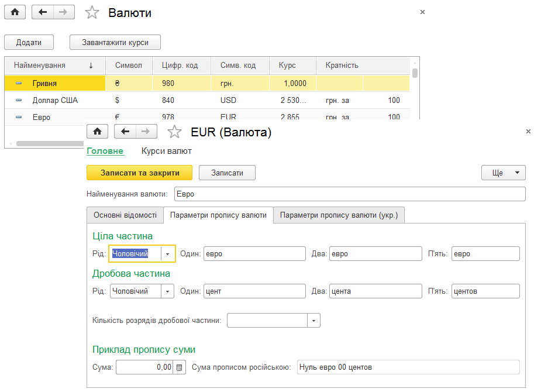Open the calculator icon in the Сума field
The width and height of the screenshot is (541, 392).
point(180,367)
